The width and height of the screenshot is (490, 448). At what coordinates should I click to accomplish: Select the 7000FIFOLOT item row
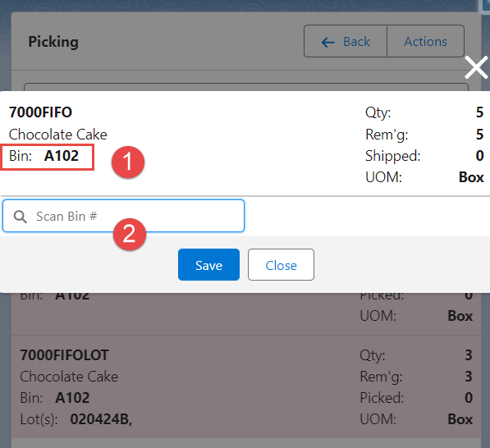coord(246,386)
